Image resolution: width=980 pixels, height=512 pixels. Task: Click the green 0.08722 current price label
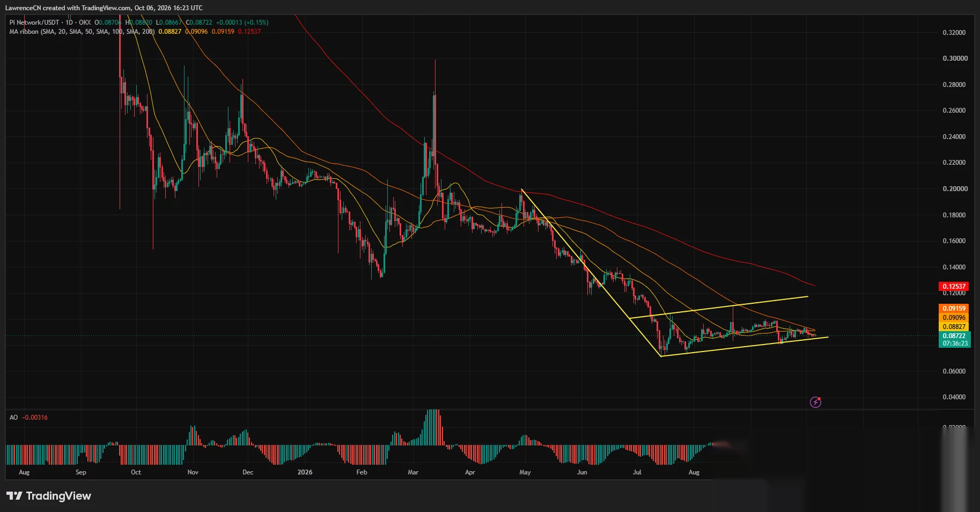[954, 336]
